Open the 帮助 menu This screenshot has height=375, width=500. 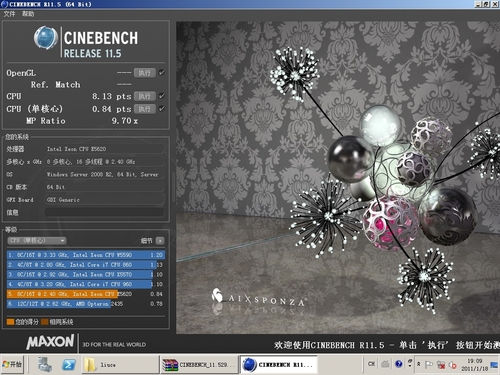28,14
